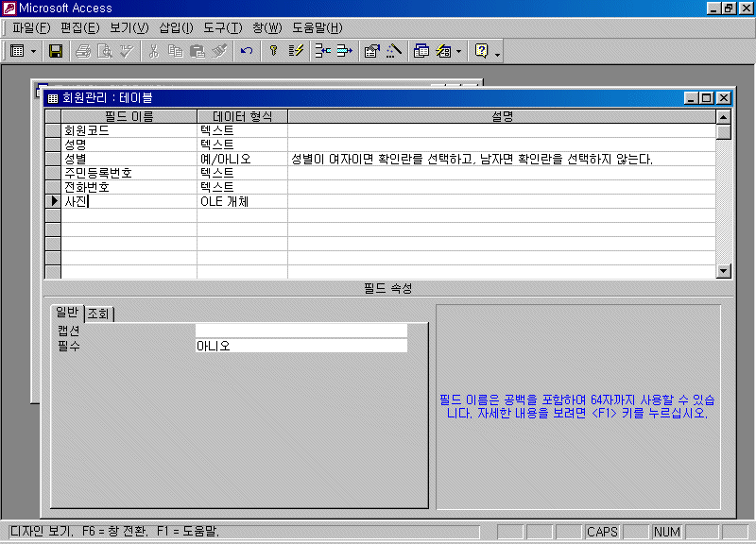
Task: Click the Cut scissors icon
Action: [x=154, y=51]
